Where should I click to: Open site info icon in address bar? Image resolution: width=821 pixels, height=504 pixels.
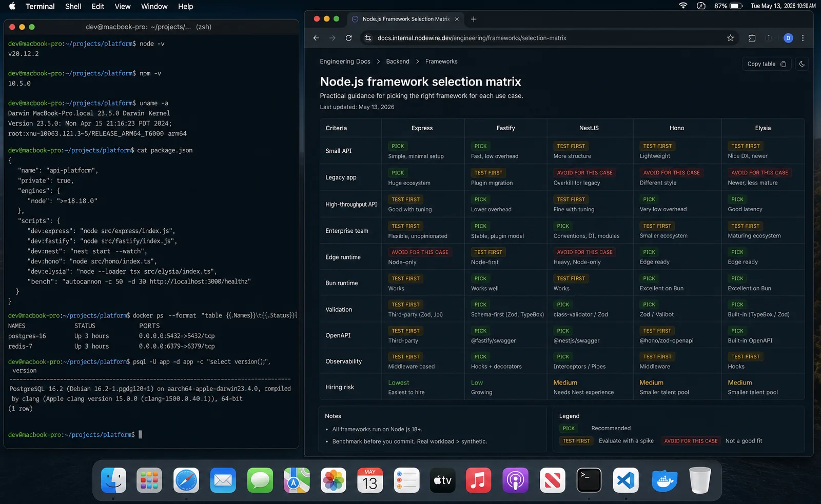[x=367, y=38]
